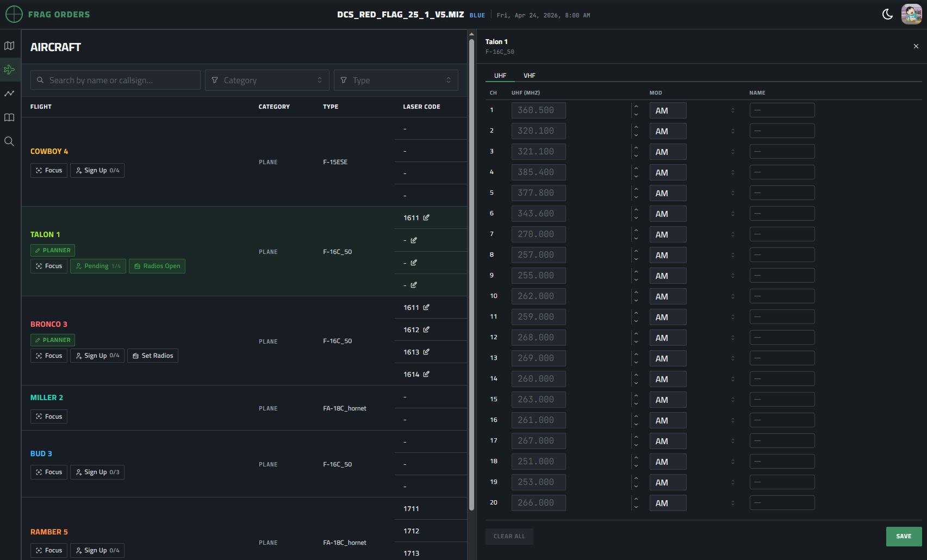This screenshot has height=560, width=927.
Task: Click Clear All button
Action: 509,537
